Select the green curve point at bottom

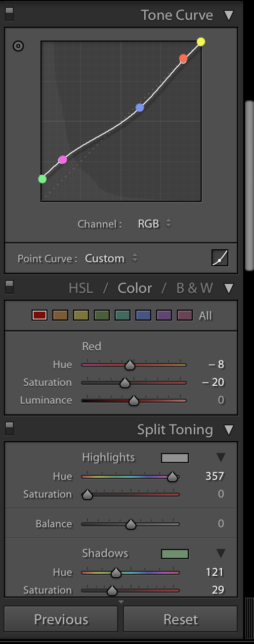pyautogui.click(x=42, y=179)
